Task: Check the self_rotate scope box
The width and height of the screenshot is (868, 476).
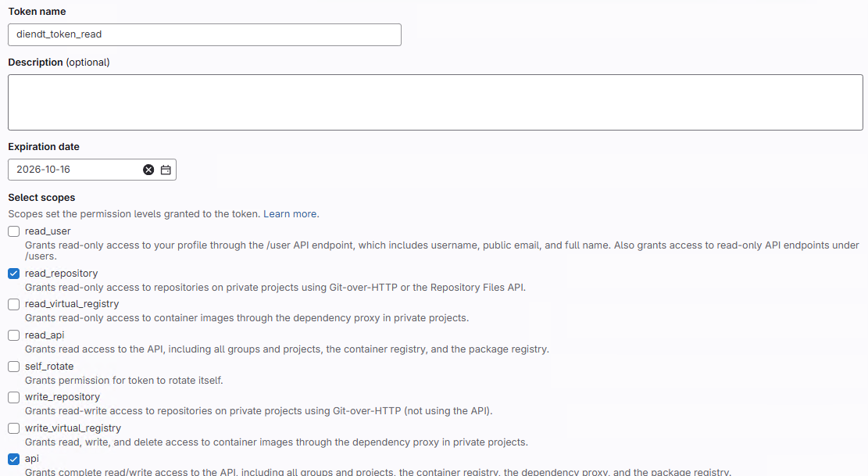Action: (x=13, y=367)
